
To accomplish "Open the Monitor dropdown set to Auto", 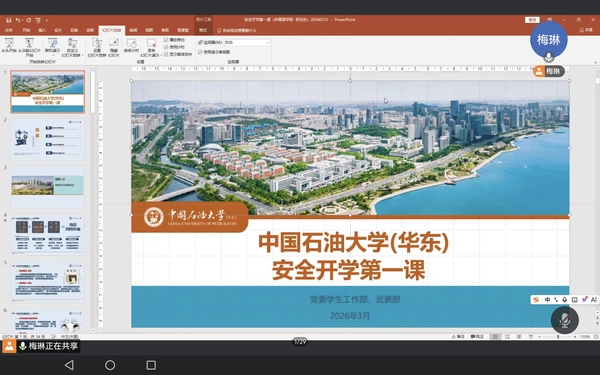I will click(246, 42).
